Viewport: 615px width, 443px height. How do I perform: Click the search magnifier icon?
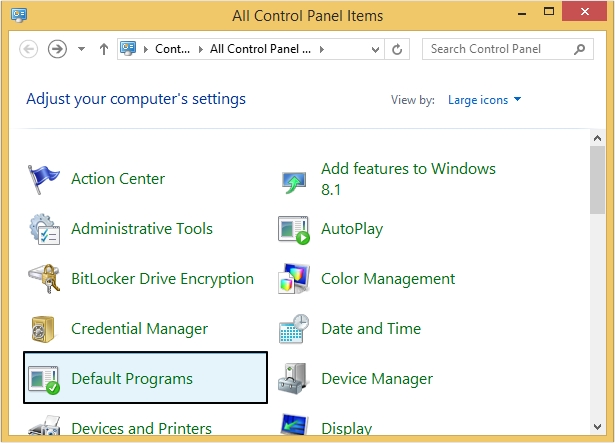coord(579,49)
